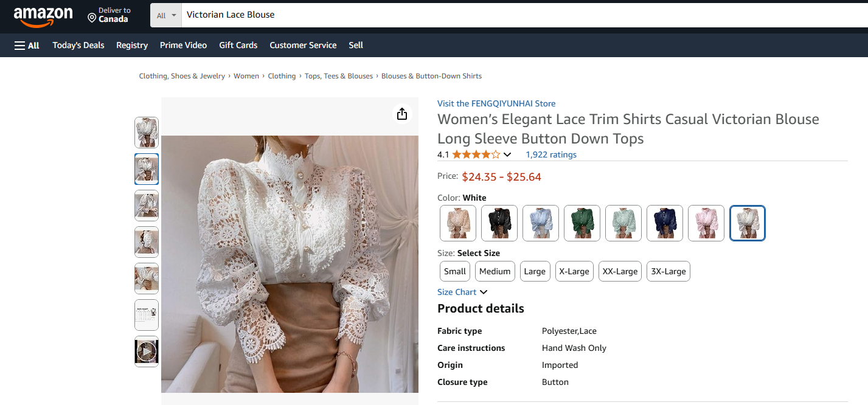
Task: Click the second product thumbnail in the sidebar
Action: (x=147, y=169)
